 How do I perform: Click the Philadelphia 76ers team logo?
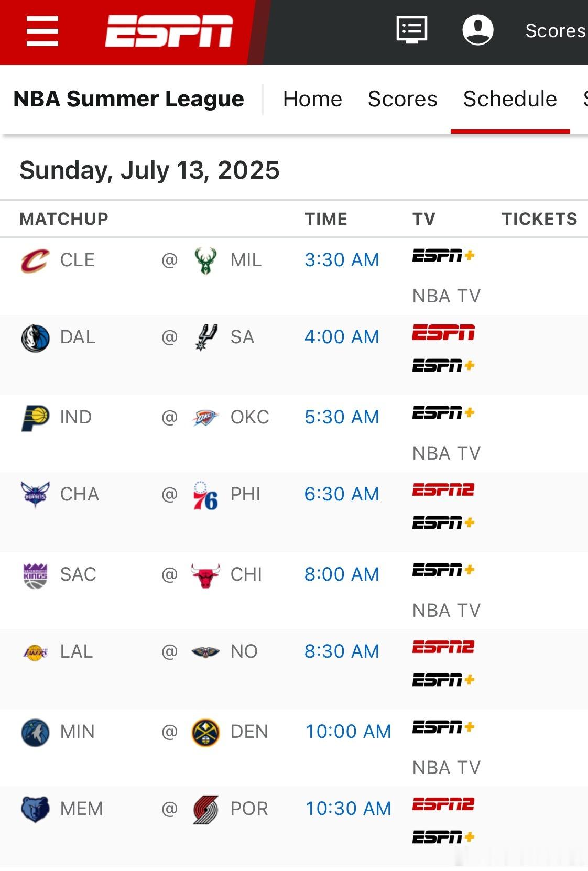(205, 496)
